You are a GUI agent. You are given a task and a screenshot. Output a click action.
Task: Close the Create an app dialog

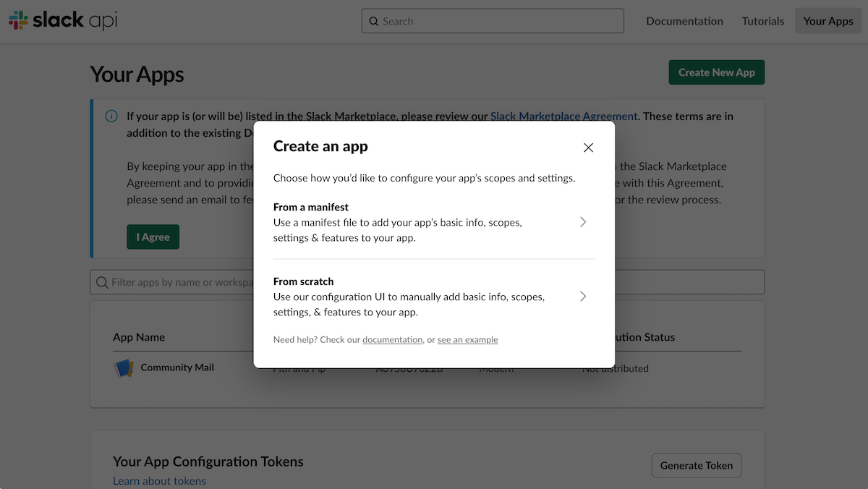pyautogui.click(x=588, y=148)
